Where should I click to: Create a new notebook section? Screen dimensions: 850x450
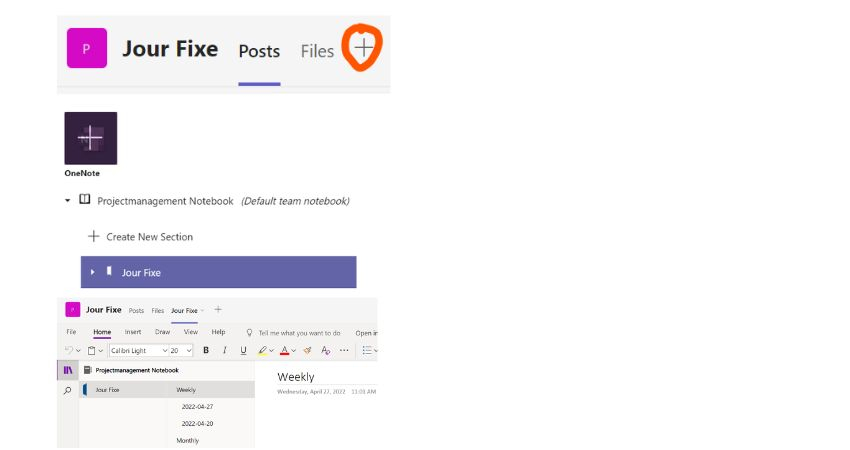click(140, 237)
